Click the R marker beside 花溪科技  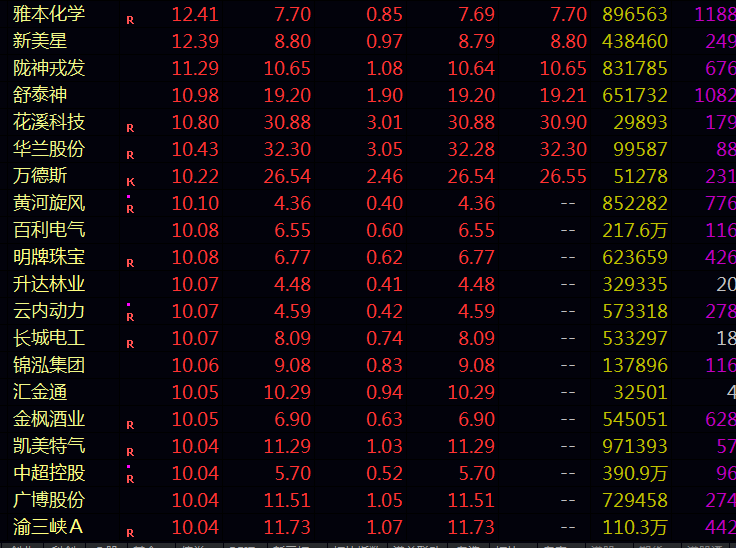130,128
